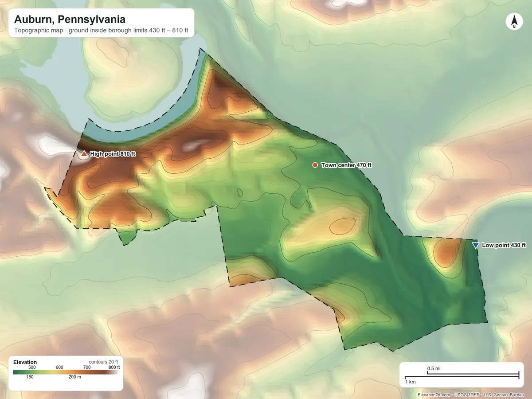Image resolution: width=532 pixels, height=399 pixels.
Task: Click the 'contours 20 ft' legend note
Action: 103,362
